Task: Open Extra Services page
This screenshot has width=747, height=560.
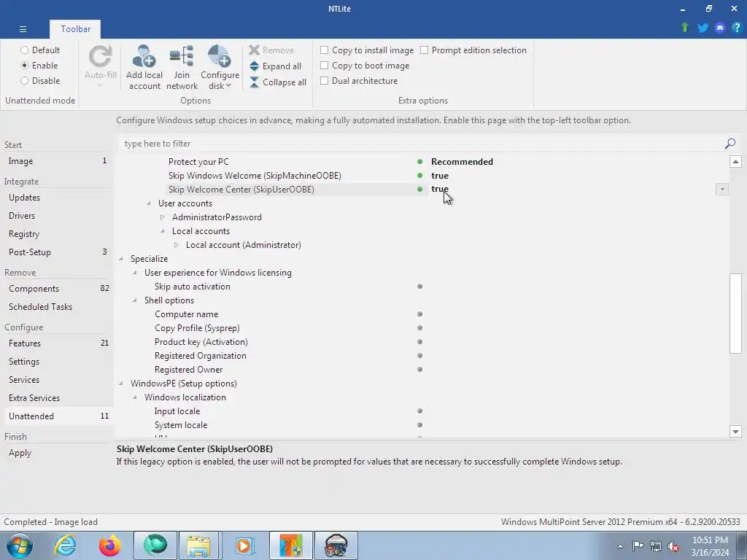Action: 58,397
